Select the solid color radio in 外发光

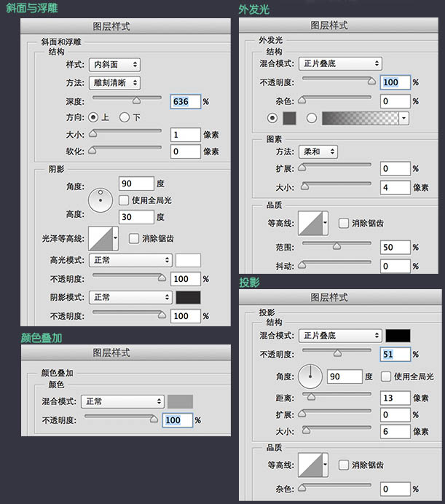[272, 118]
